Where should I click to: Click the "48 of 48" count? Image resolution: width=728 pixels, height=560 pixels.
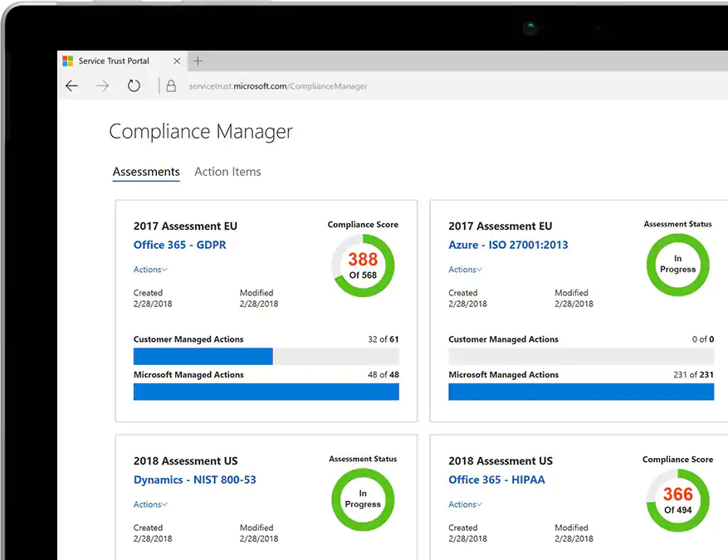point(383,374)
